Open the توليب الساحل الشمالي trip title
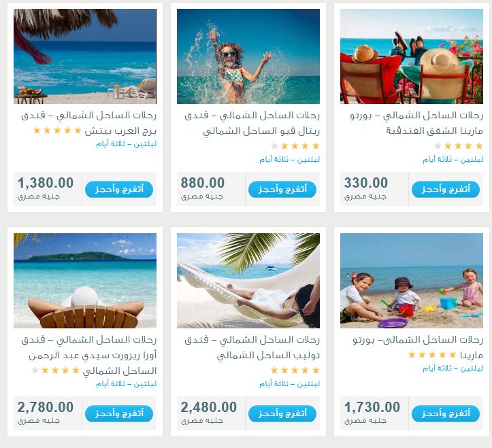492x448 pixels. 252,347
